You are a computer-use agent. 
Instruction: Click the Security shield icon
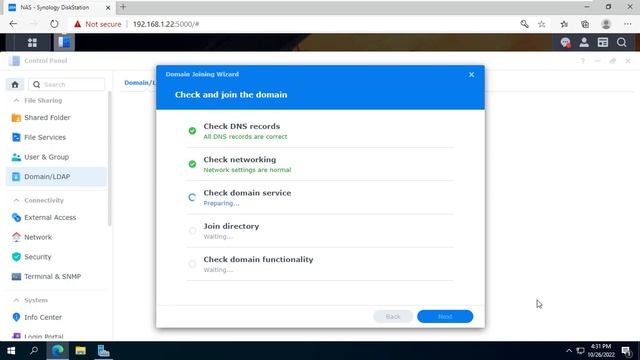tap(16, 257)
